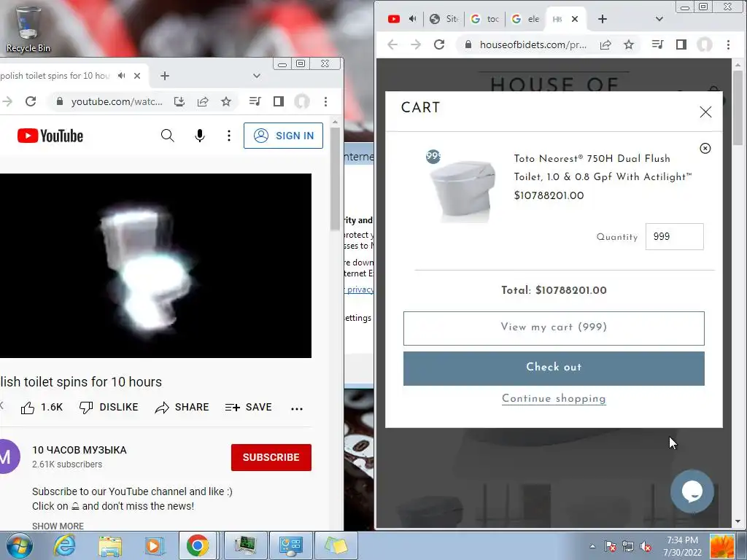This screenshot has height=560, width=747.
Task: Open YouTube search
Action: (x=167, y=136)
